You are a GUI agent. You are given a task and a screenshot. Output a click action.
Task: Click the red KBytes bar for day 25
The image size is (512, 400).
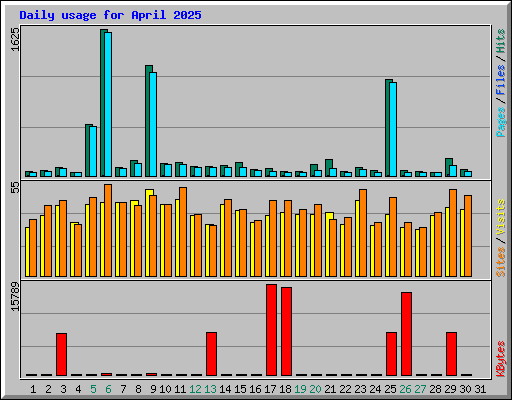pyautogui.click(x=391, y=354)
